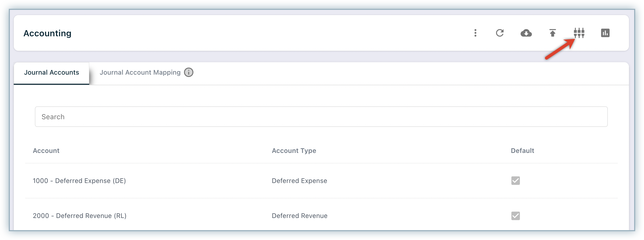644x240 pixels.
Task: Click the info icon beside Journal Account Mapping
Action: (189, 72)
